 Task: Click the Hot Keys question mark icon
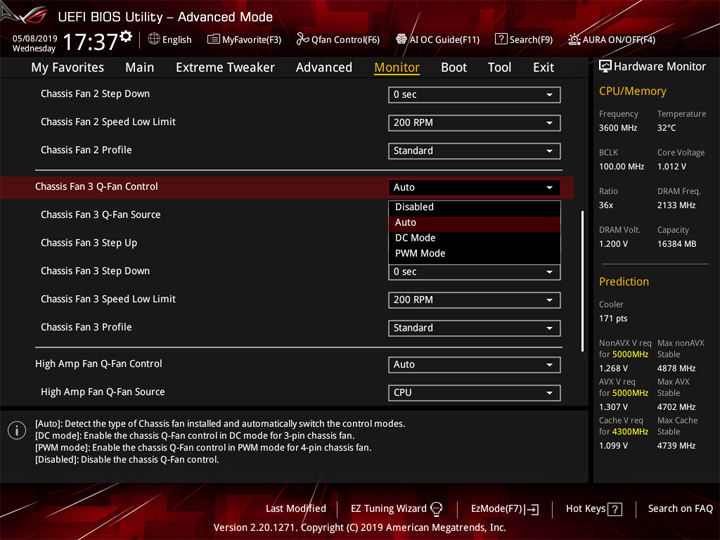614,509
